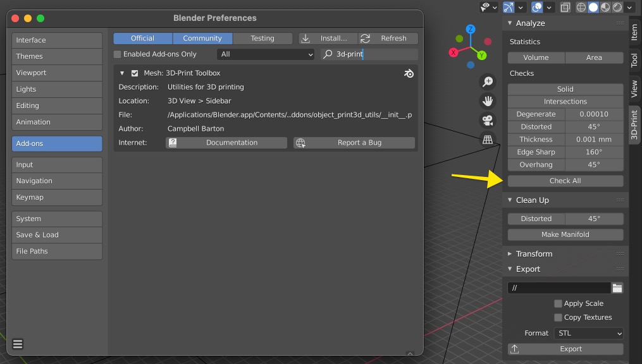Switch to the Tool sidebar tab

coord(634,60)
